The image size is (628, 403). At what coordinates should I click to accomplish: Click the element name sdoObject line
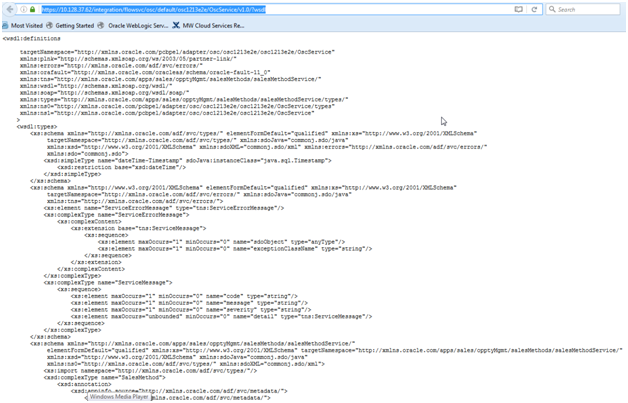coord(221,242)
